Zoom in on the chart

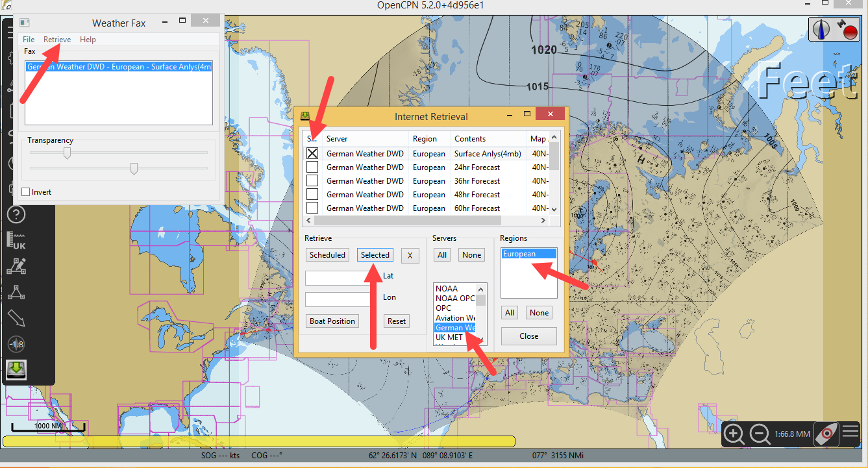[734, 434]
